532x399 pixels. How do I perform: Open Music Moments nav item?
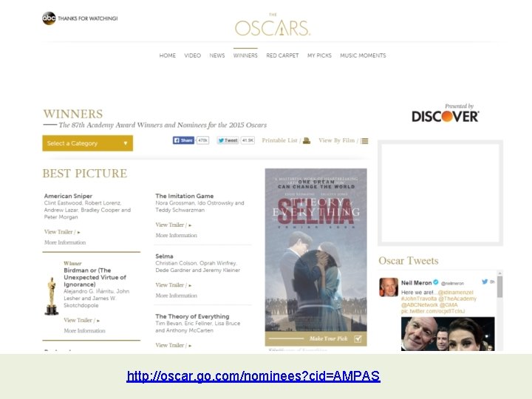point(363,55)
